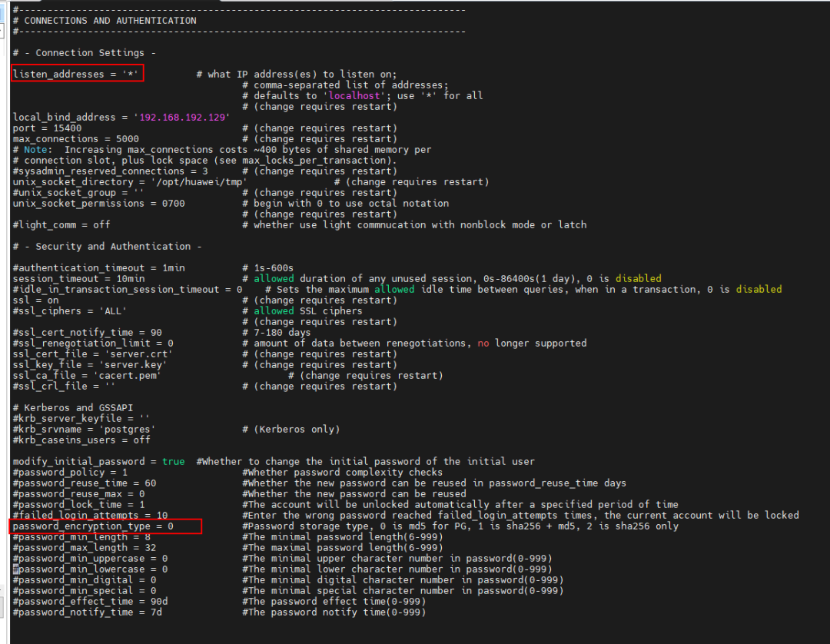Click '#password_min_special = 0' line
This screenshot has width=830, height=644.
[x=85, y=591]
